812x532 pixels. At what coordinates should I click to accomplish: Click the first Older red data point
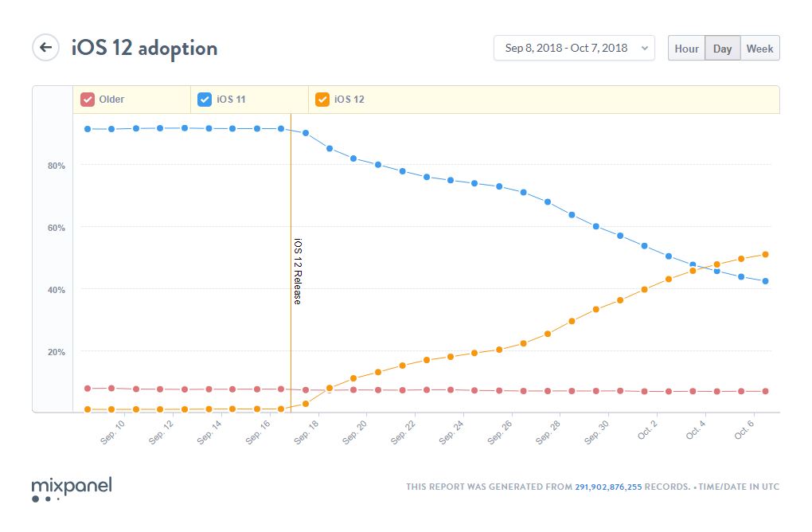coord(88,389)
